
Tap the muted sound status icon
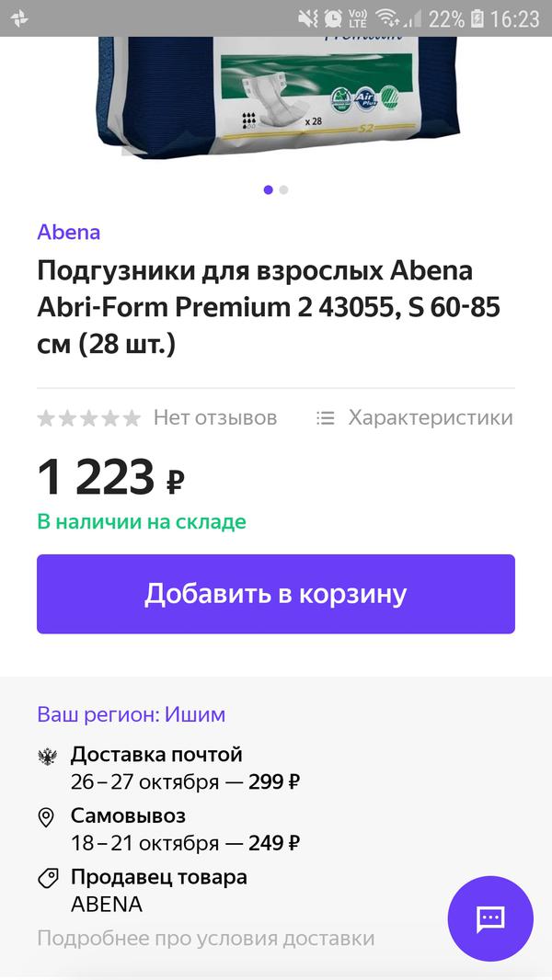(x=307, y=18)
